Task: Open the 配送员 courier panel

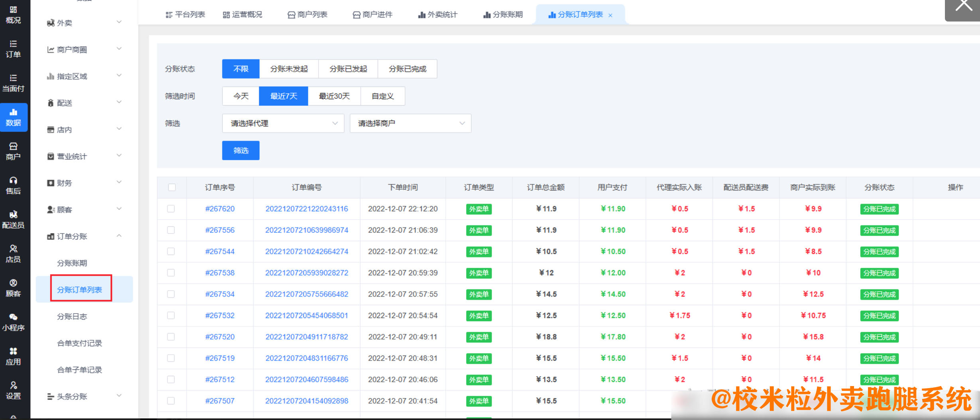Action: pyautogui.click(x=14, y=219)
